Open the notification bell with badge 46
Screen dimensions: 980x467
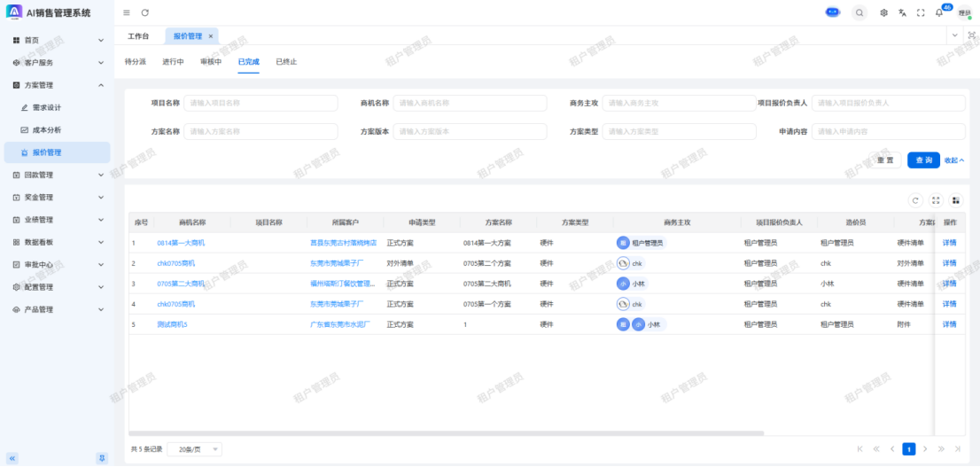pyautogui.click(x=939, y=12)
